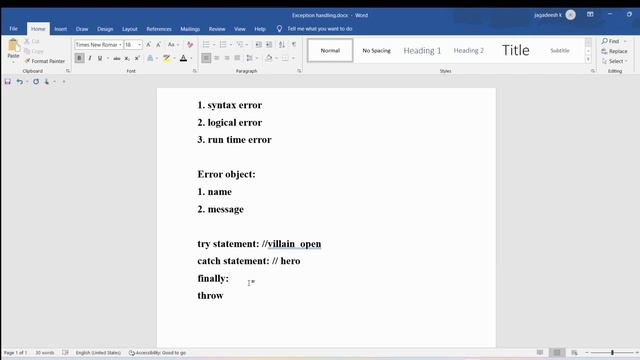Apply numbered list formatting

point(223,44)
